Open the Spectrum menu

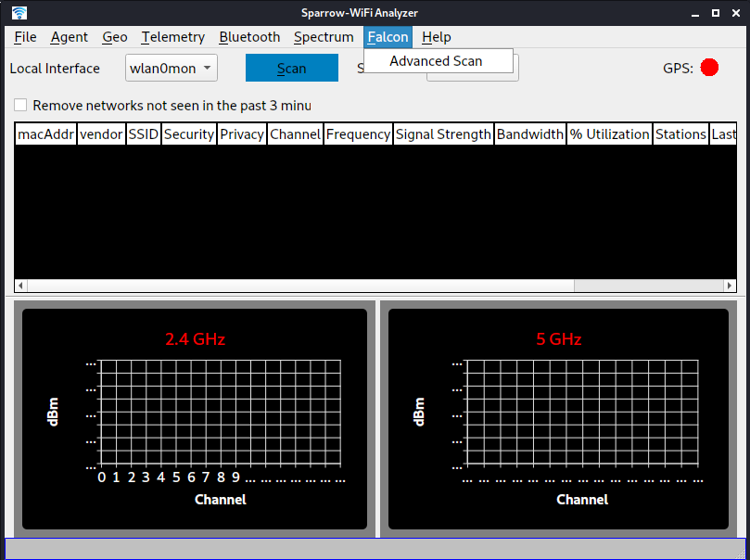click(324, 37)
